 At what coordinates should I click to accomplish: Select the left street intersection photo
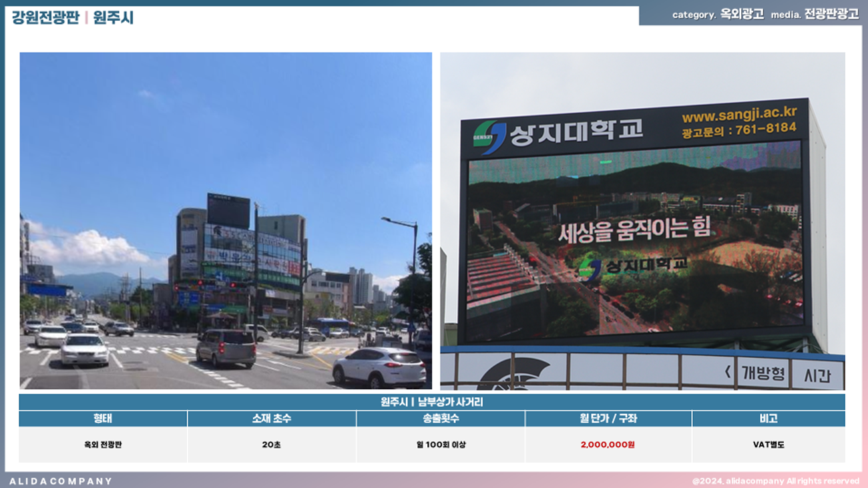[226, 220]
